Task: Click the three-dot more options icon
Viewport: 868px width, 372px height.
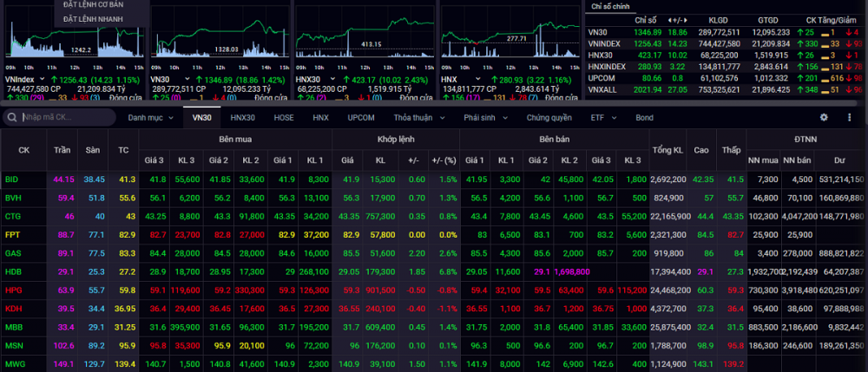Action: click(847, 117)
